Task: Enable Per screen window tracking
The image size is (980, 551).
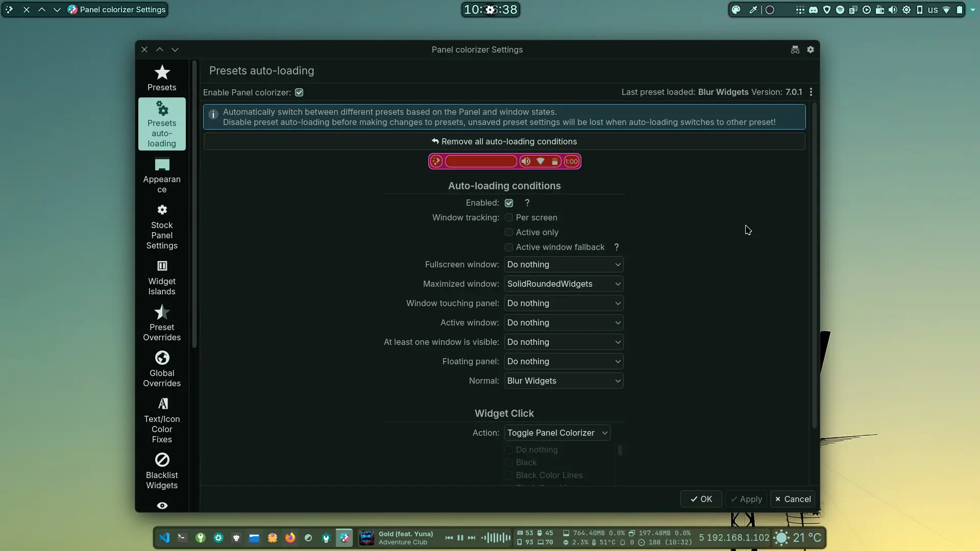Action: pos(509,217)
